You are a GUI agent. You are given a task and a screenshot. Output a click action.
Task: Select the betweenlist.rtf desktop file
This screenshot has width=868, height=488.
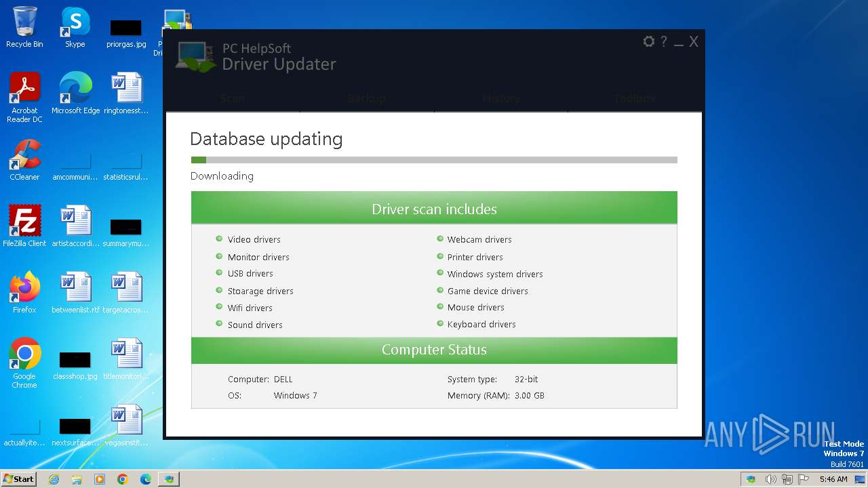75,293
